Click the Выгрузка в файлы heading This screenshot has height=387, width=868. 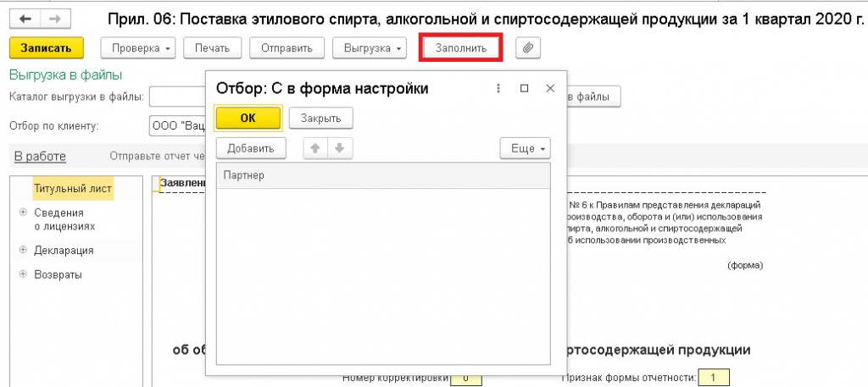65,75
